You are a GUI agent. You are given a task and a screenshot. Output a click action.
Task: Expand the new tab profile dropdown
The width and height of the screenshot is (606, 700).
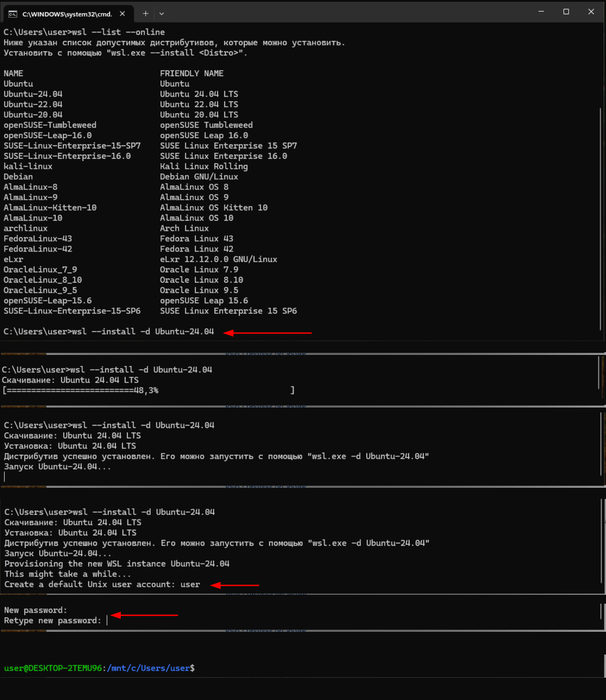pyautogui.click(x=162, y=14)
